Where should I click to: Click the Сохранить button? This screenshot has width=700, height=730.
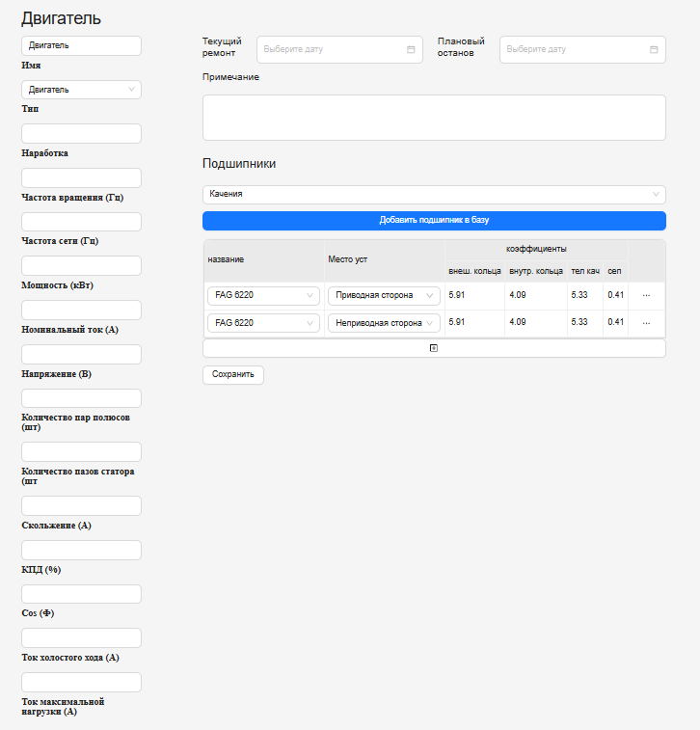(232, 374)
